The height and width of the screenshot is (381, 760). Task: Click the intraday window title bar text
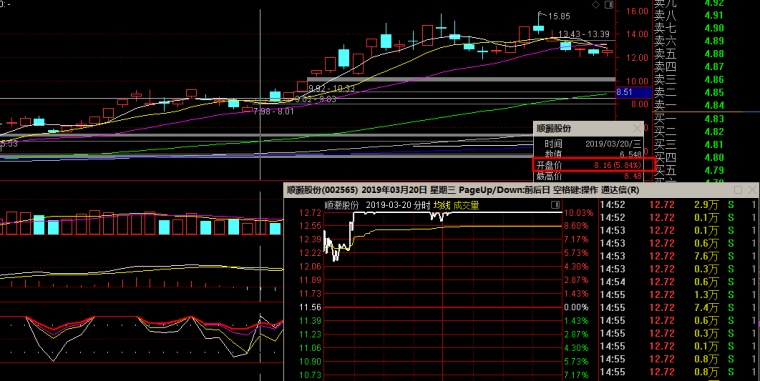[463, 190]
